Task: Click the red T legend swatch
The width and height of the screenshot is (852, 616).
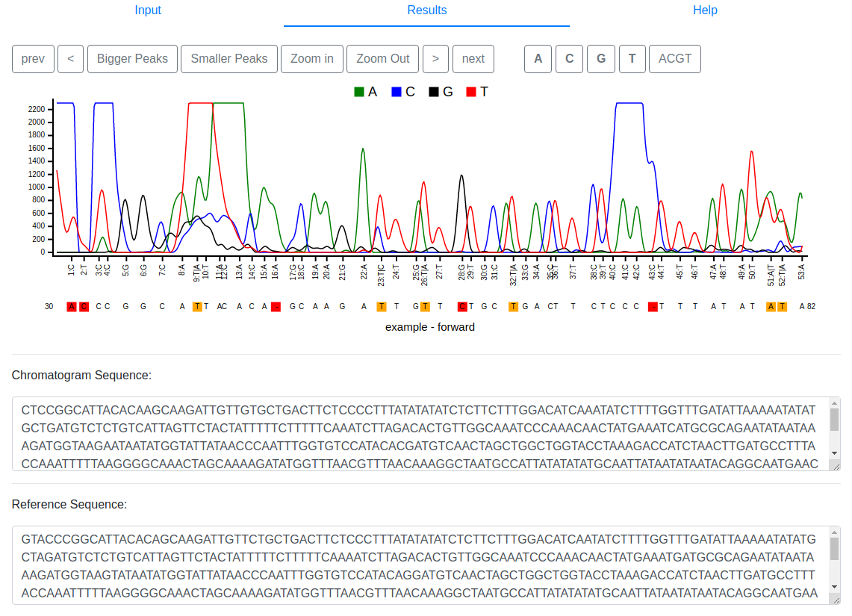Action: [x=471, y=92]
